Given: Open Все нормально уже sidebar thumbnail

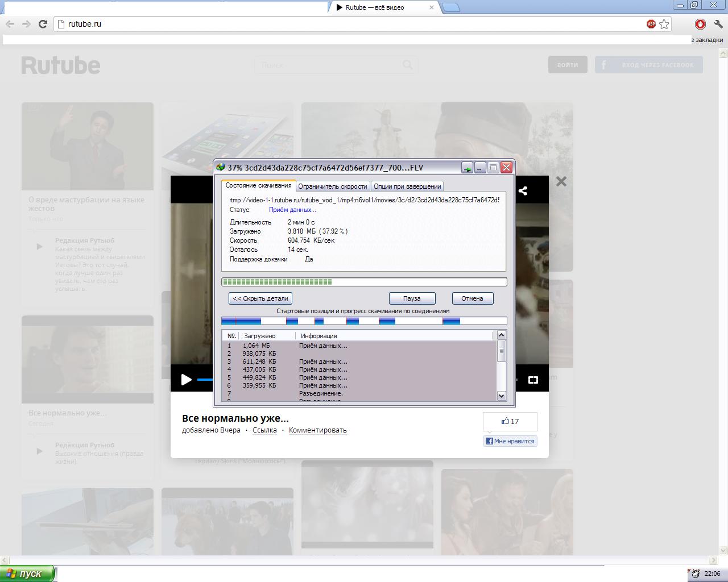Looking at the screenshot, I should pos(88,359).
